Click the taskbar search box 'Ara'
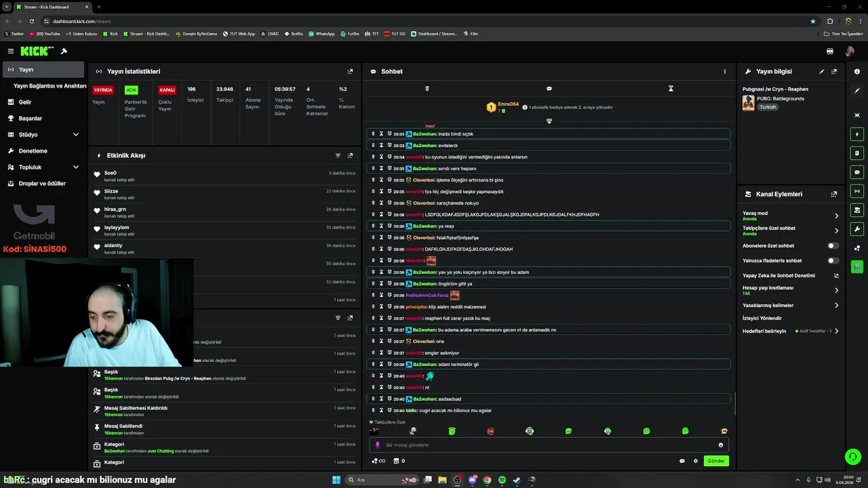 pos(383,480)
